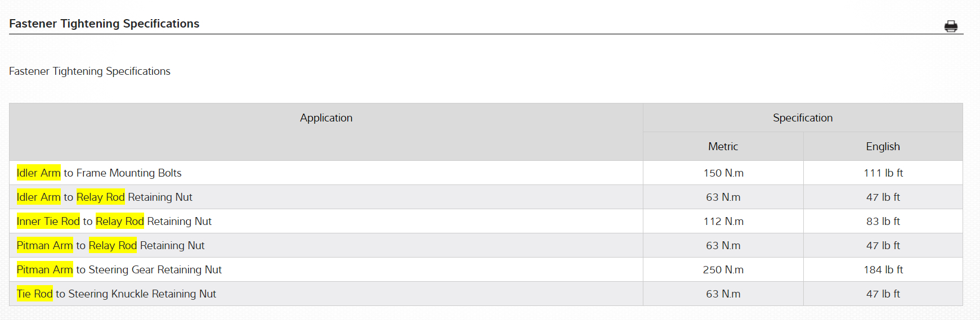Click Tie Rod link in Steering Knuckle row
Screen dimensions: 980x320
(34, 294)
